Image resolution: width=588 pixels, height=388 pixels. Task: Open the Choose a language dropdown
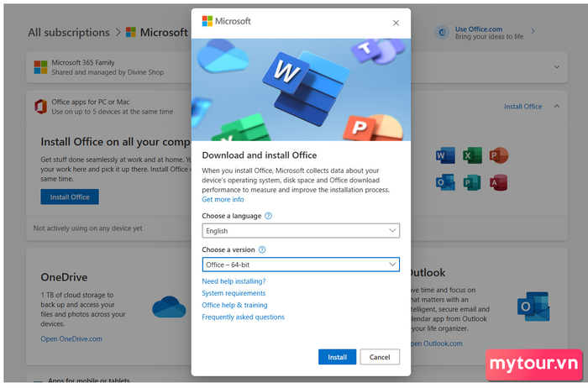301,231
